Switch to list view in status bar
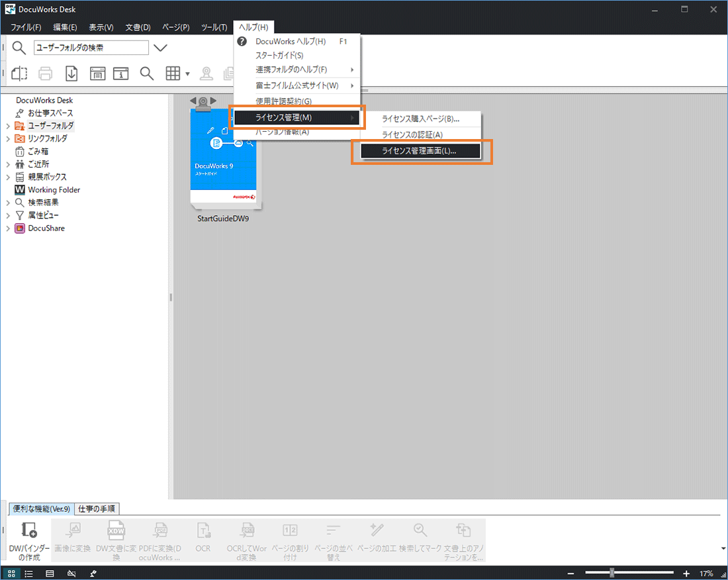728x580 pixels. pos(28,573)
